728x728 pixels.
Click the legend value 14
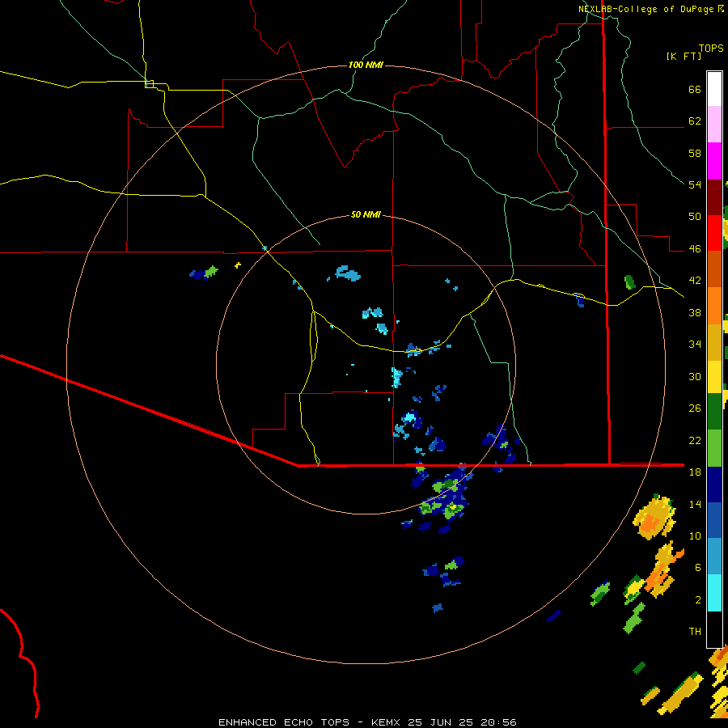[695, 504]
